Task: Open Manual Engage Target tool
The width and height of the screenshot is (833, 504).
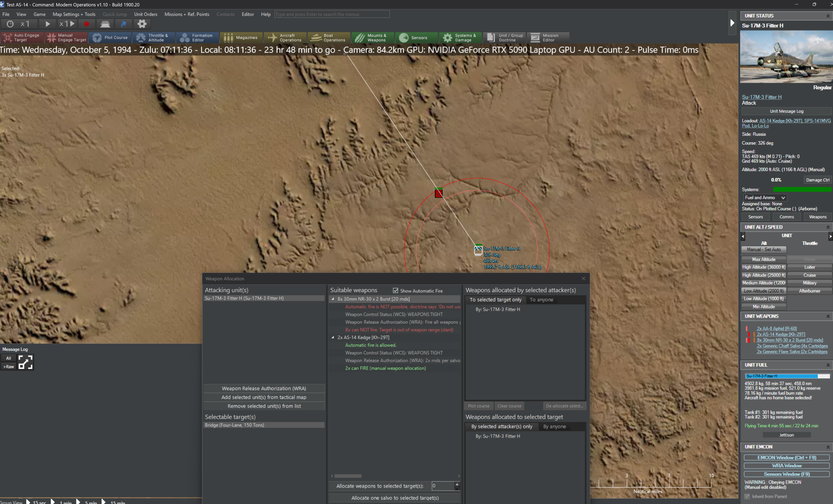Action: point(66,38)
